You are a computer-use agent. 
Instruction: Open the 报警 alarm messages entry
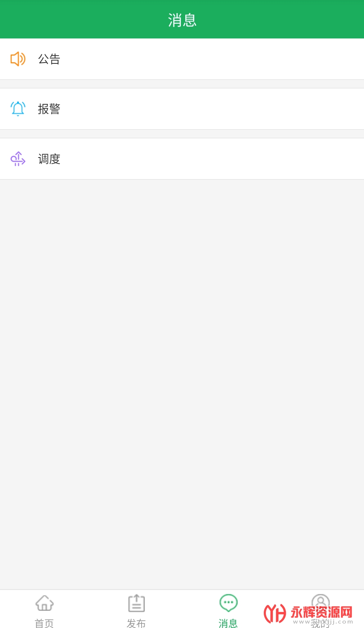tap(182, 109)
